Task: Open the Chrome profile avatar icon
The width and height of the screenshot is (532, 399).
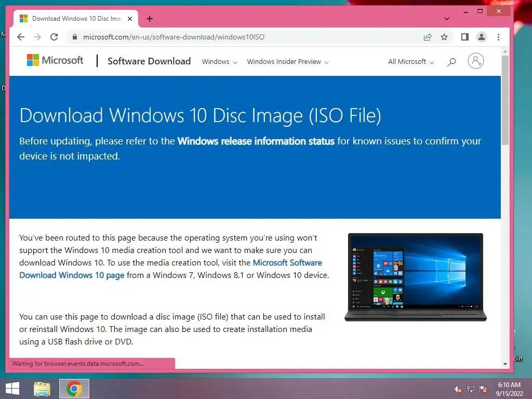Action: pyautogui.click(x=482, y=37)
